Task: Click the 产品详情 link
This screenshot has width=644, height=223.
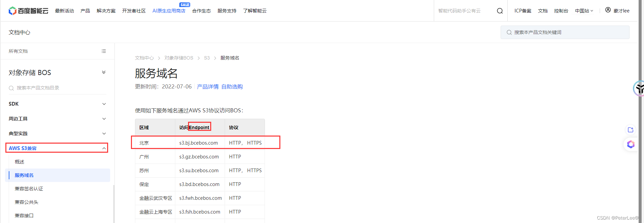Action: click(x=208, y=87)
